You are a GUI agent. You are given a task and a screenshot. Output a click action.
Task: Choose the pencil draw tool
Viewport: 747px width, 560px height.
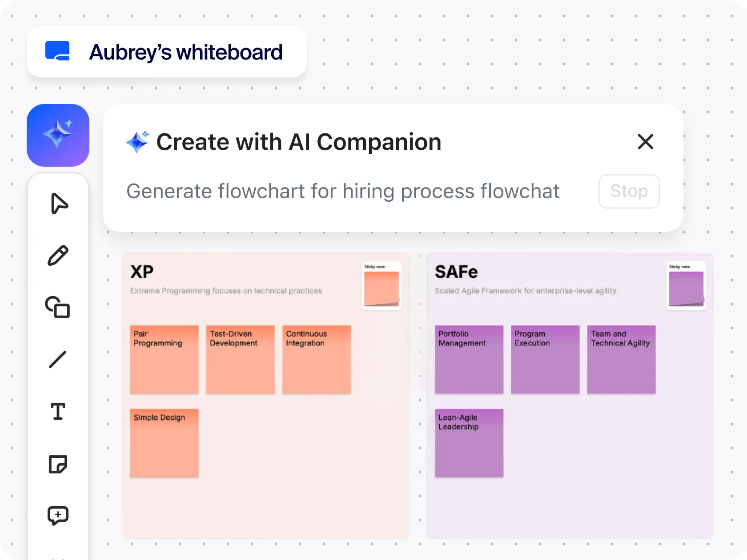tap(58, 256)
